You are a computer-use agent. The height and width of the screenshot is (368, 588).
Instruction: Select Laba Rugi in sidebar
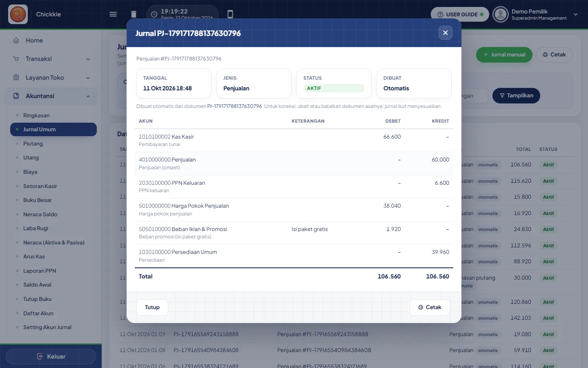(36, 228)
